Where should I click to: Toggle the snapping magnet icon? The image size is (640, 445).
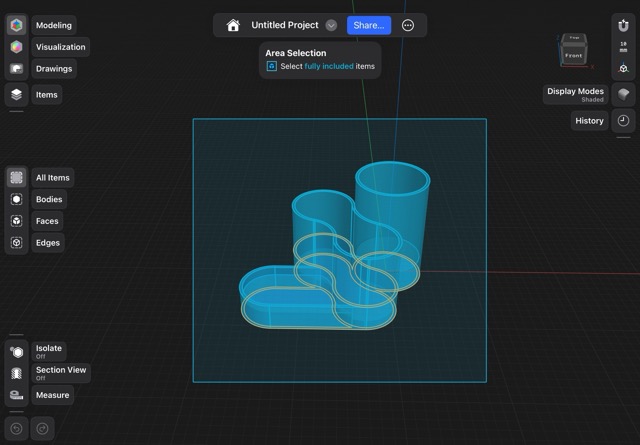pyautogui.click(x=623, y=26)
